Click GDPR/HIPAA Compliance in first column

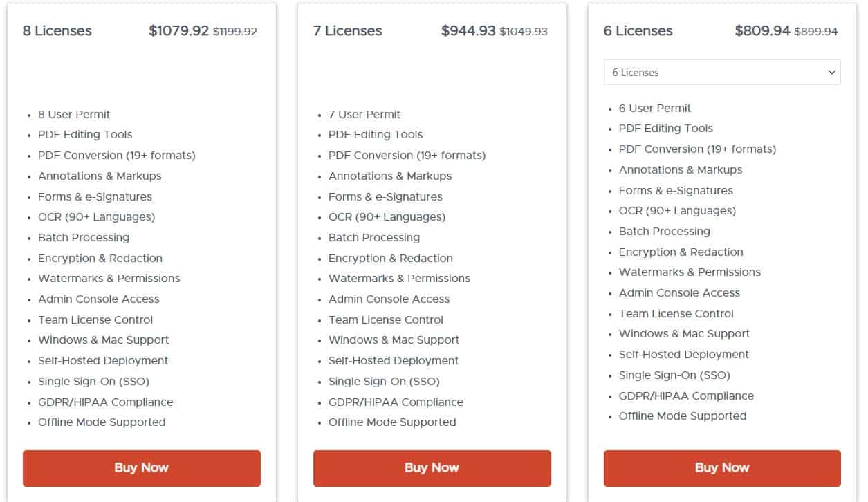(x=104, y=402)
